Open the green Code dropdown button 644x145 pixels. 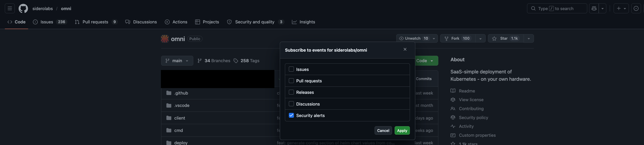(427, 61)
